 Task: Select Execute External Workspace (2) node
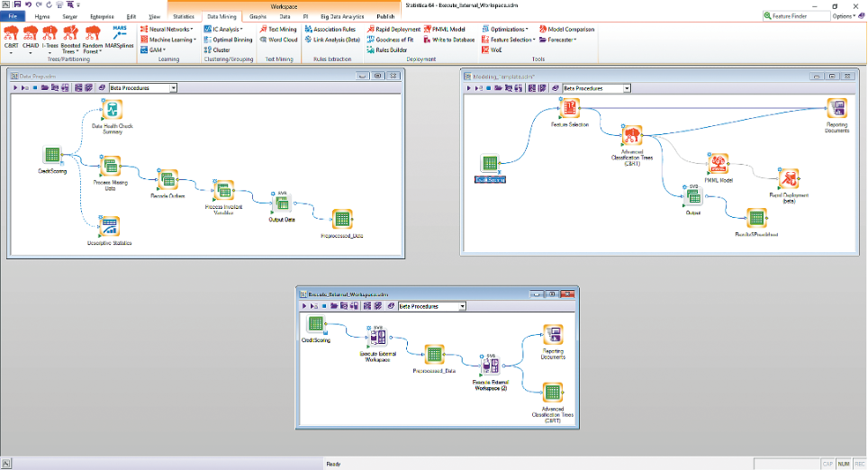(x=490, y=366)
